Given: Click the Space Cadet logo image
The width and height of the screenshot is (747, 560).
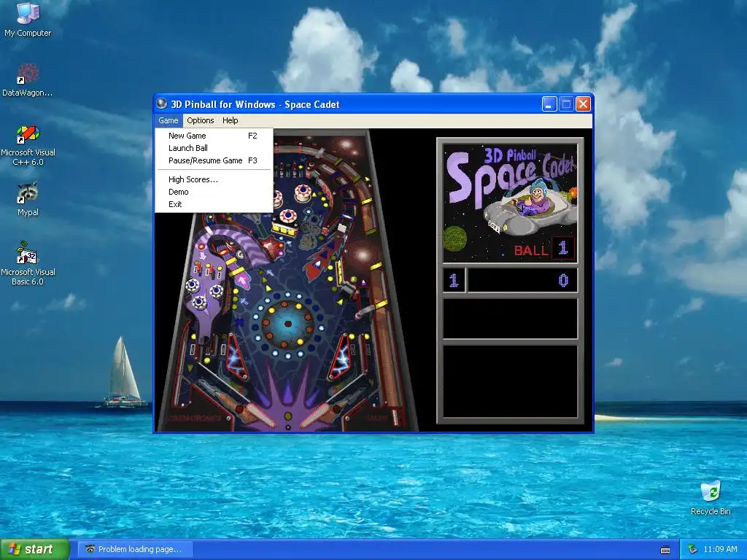Looking at the screenshot, I should coord(510,203).
